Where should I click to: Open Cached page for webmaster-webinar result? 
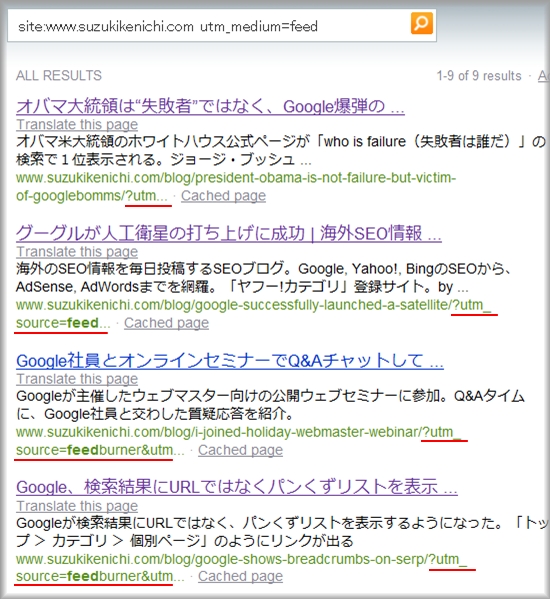click(240, 450)
